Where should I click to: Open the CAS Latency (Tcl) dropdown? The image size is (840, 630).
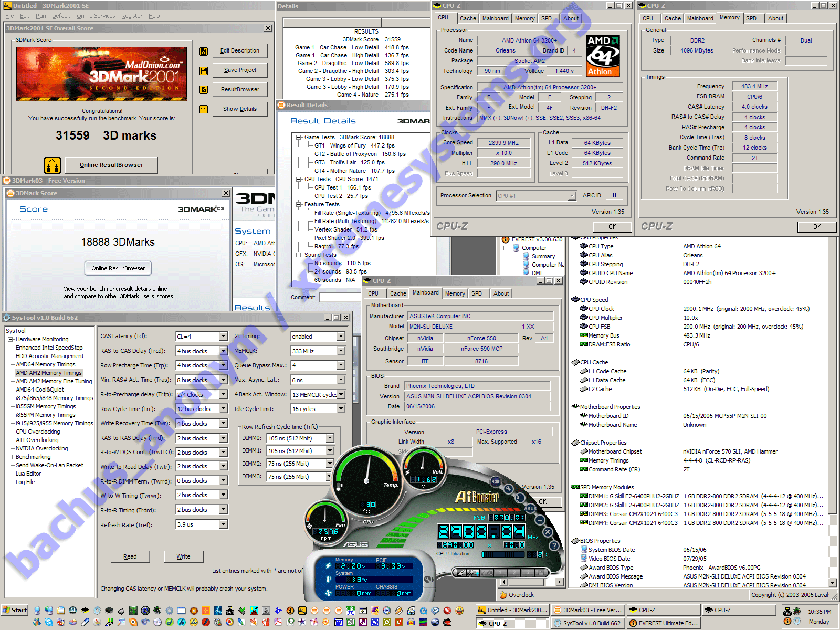coord(223,337)
